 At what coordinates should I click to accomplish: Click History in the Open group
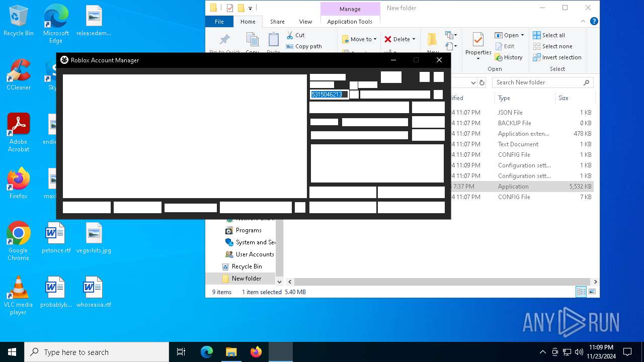tap(509, 57)
